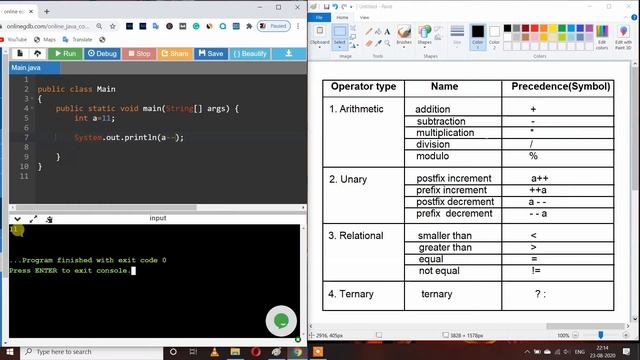
Task: Pick the red swatch in the Paint palette
Action: click(535, 28)
